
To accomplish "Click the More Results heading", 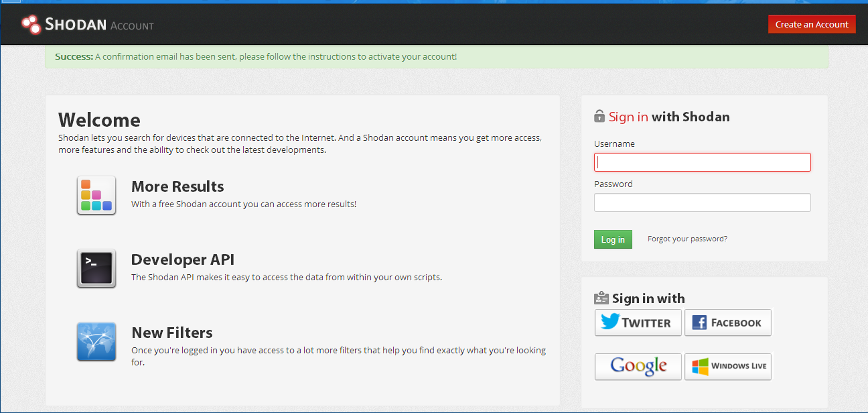I will coord(177,186).
